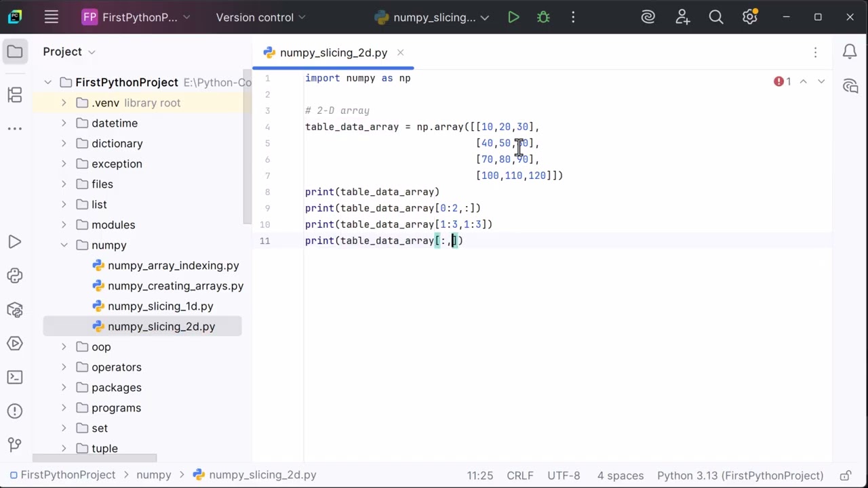Open the main hamburger menu
Image resolution: width=868 pixels, height=488 pixels.
[x=52, y=18]
